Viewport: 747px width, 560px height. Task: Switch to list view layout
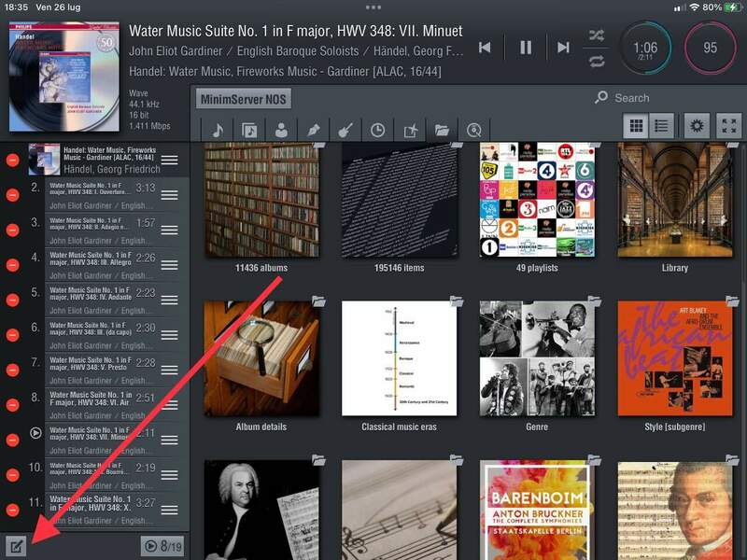click(661, 126)
